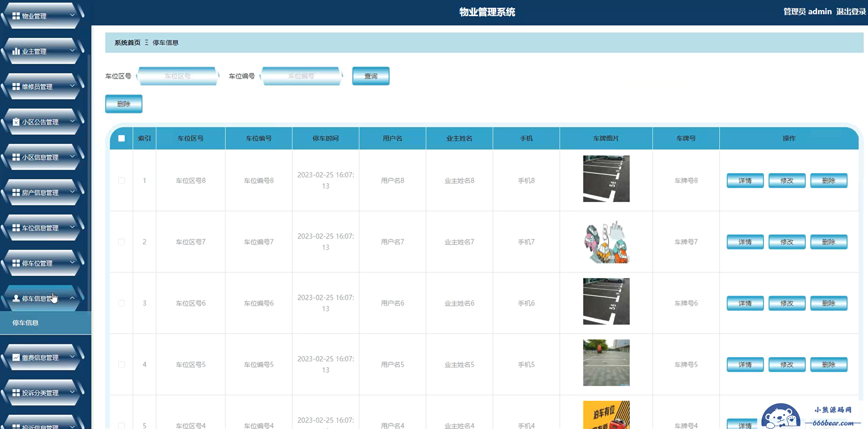Click 删除 for row 车位区号7
Image resolution: width=868 pixels, height=429 pixels.
[x=829, y=242]
